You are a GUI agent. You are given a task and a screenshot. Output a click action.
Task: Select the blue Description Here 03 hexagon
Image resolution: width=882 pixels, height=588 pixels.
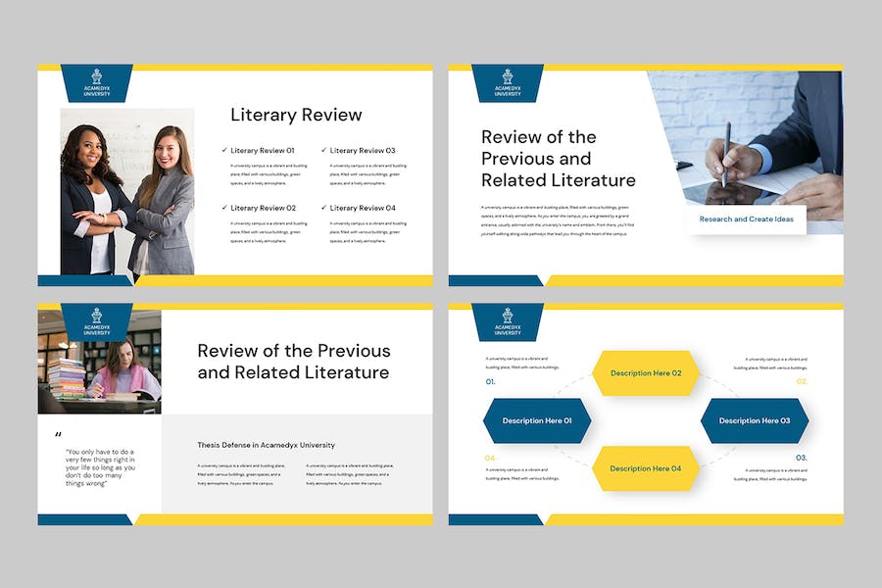754,420
